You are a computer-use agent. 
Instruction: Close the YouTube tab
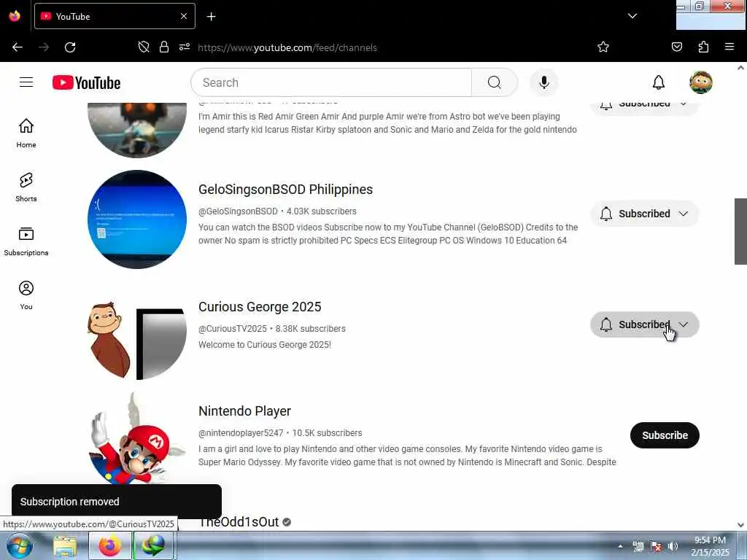(x=184, y=16)
